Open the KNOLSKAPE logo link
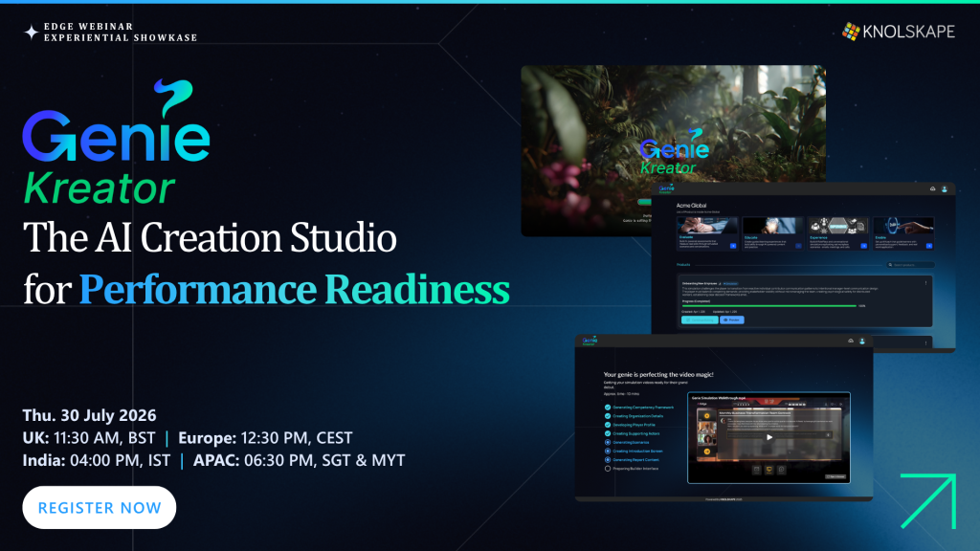The height and width of the screenshot is (551, 980). 898,32
